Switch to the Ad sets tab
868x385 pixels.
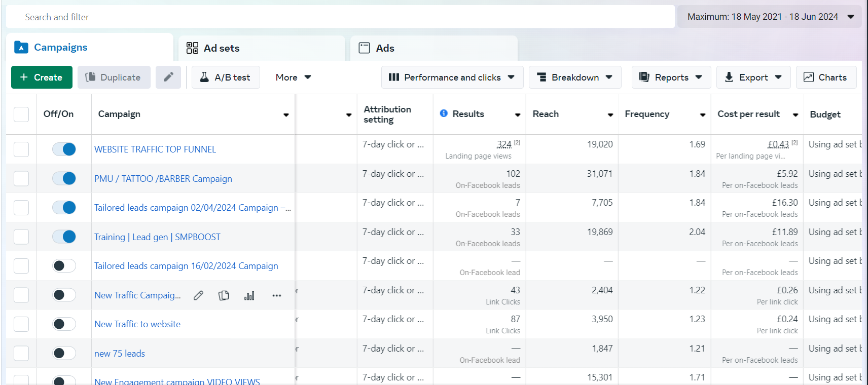pos(221,48)
